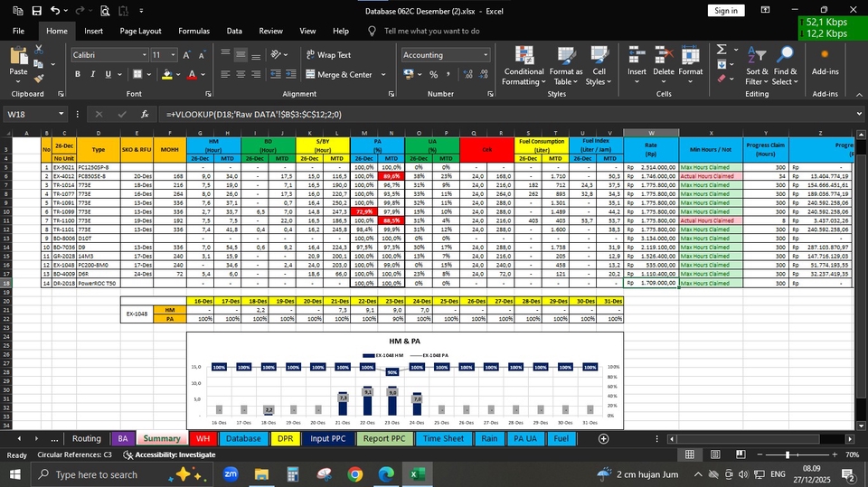Image resolution: width=868 pixels, height=487 pixels.
Task: Click Insert Function fx icon
Action: click(x=145, y=114)
